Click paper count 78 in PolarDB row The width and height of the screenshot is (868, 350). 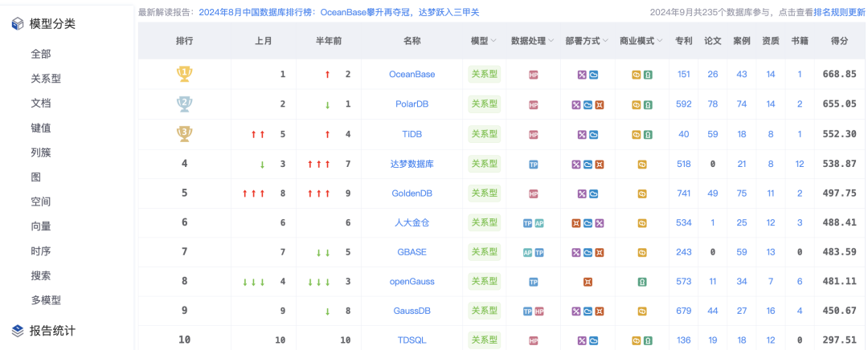click(712, 104)
